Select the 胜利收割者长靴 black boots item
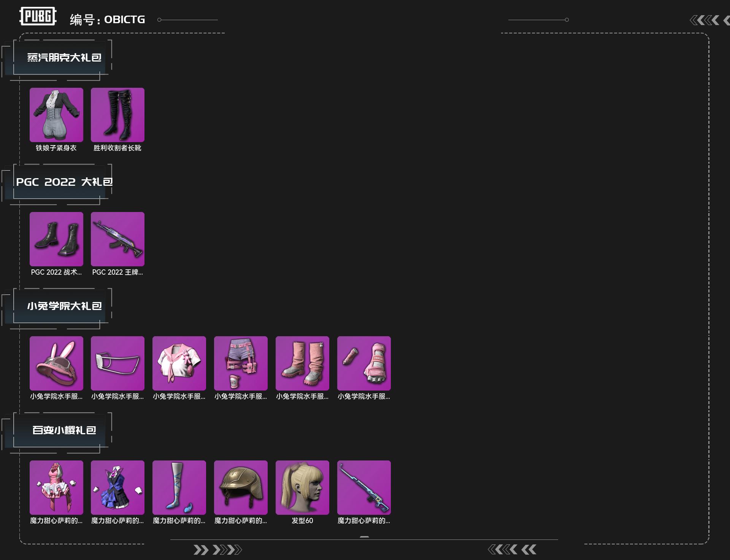 click(117, 115)
